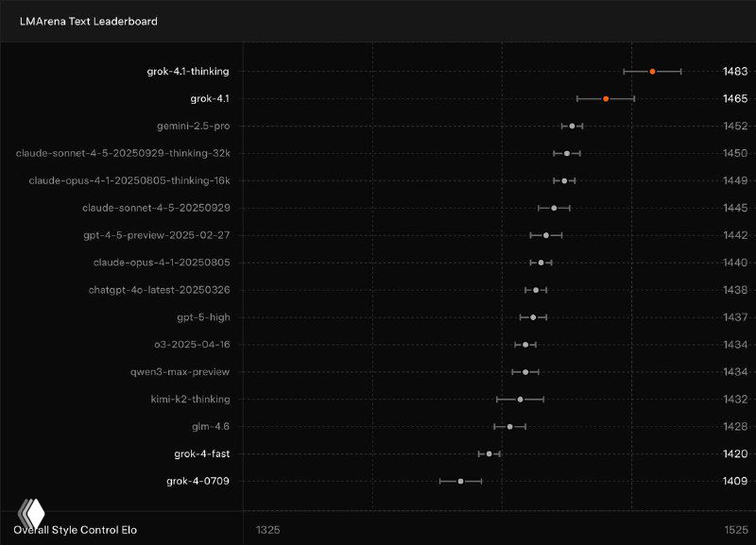Select the glm-4.6 data point dot
Image resolution: width=756 pixels, height=545 pixels.
[x=509, y=427]
